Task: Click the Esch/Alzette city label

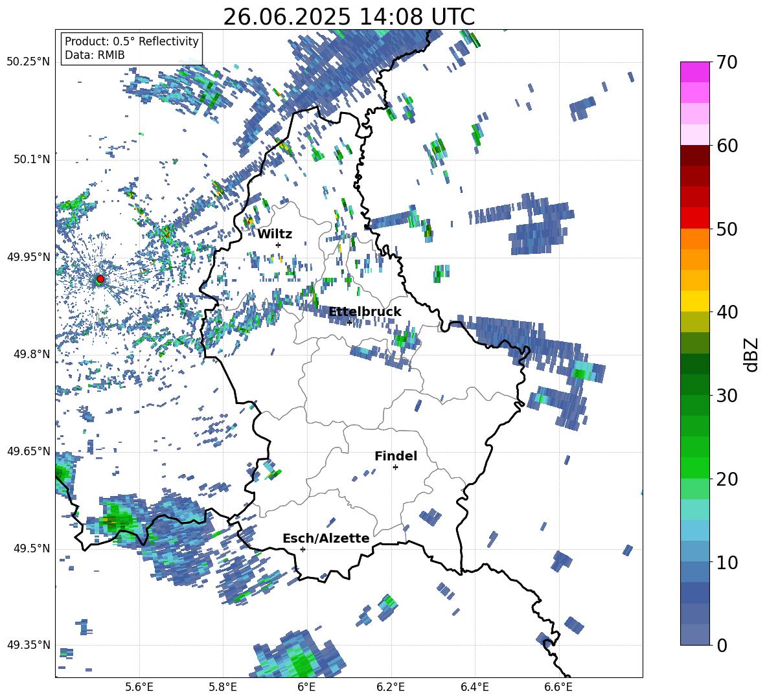Action: 326,539
